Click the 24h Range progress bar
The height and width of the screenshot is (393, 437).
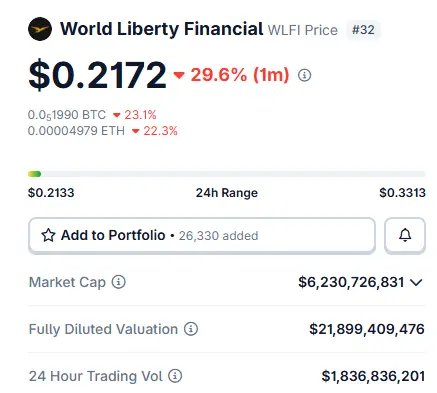227,174
